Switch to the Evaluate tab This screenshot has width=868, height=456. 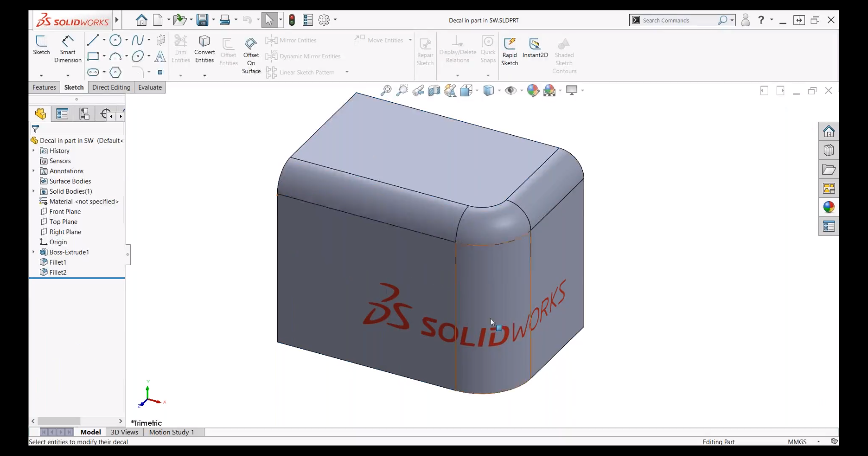pos(150,87)
